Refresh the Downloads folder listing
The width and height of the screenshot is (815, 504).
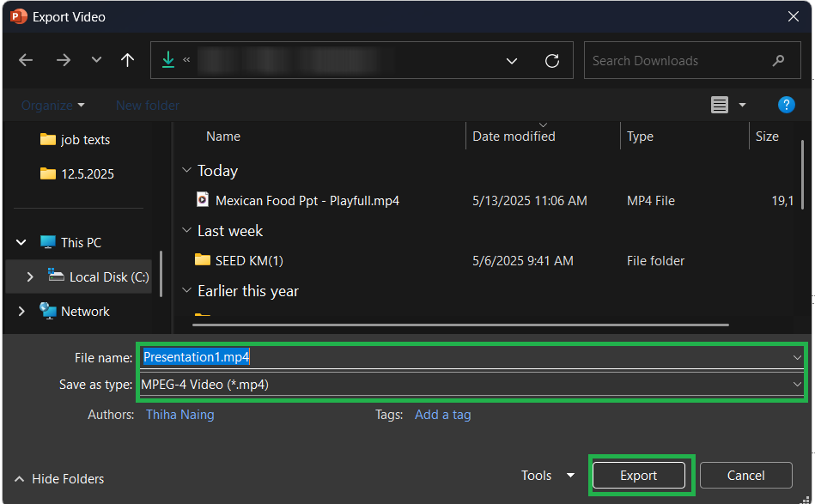tap(552, 61)
